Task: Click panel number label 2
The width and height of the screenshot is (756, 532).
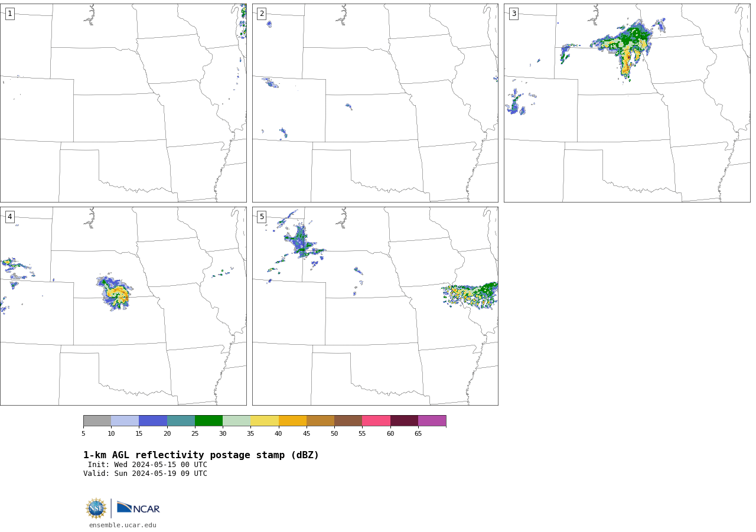Action: pyautogui.click(x=262, y=14)
